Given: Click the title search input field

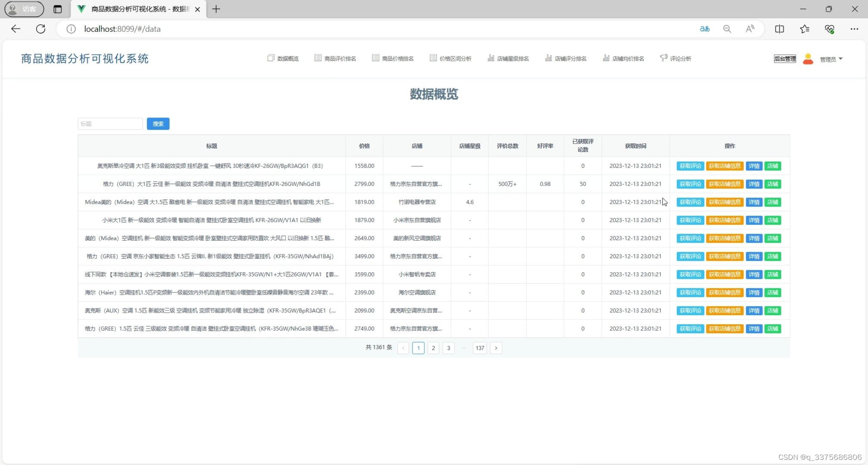Looking at the screenshot, I should click(110, 124).
